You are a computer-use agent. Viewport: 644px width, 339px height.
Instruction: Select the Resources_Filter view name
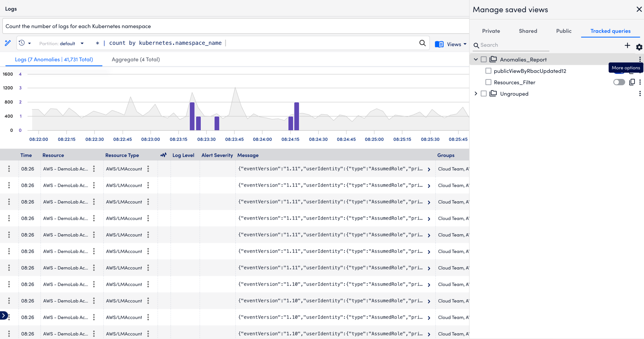click(514, 82)
